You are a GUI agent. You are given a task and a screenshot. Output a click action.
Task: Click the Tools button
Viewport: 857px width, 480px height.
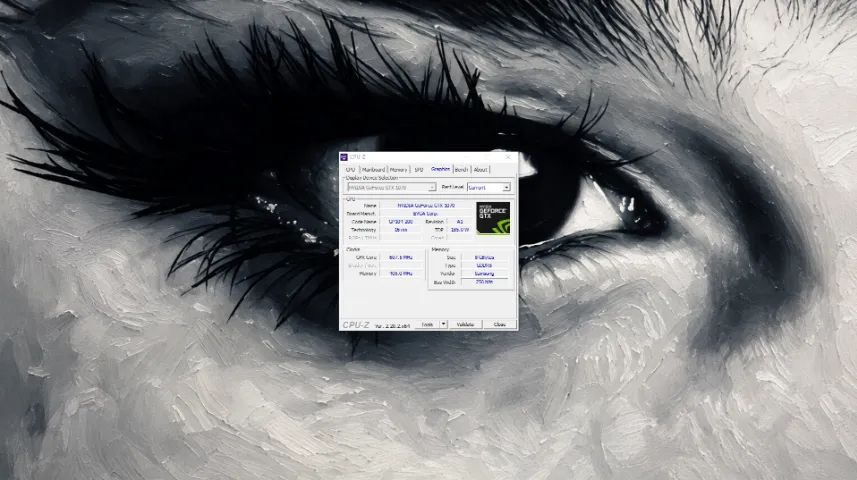pyautogui.click(x=427, y=325)
